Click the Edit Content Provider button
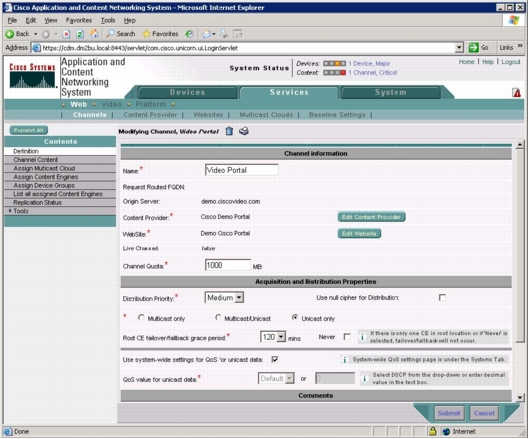 (x=371, y=217)
